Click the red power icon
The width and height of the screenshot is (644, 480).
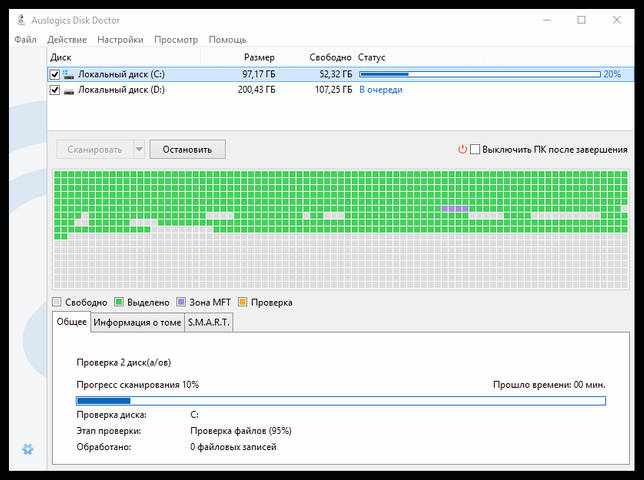pyautogui.click(x=462, y=149)
